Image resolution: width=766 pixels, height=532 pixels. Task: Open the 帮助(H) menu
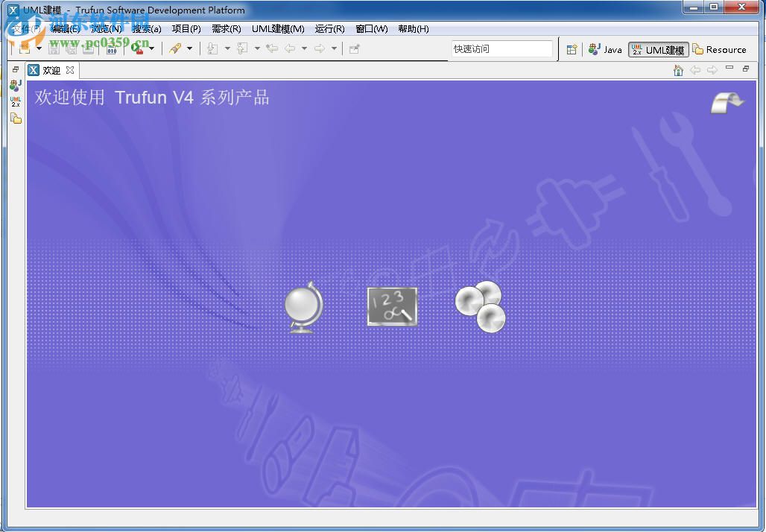tap(414, 29)
